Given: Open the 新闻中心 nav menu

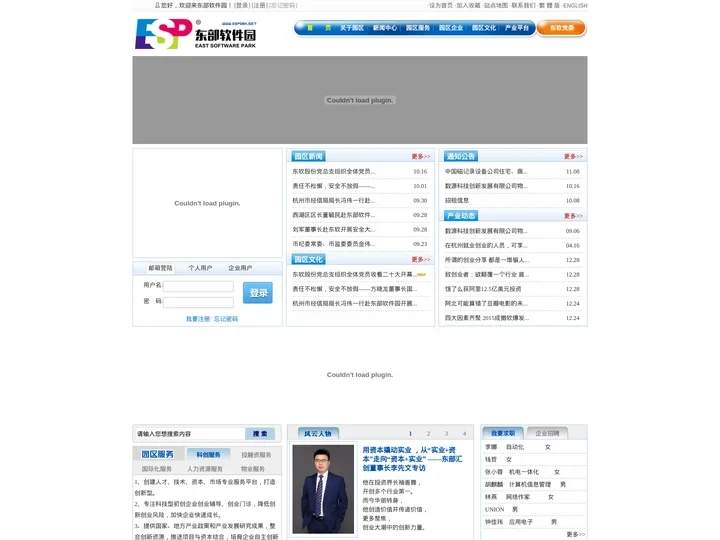Looking at the screenshot, I should click(x=385, y=28).
